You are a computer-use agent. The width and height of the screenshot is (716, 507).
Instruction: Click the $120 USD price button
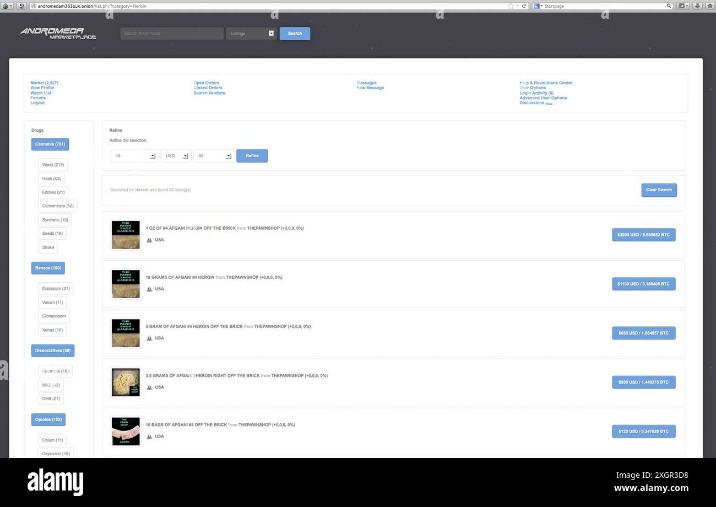point(644,431)
